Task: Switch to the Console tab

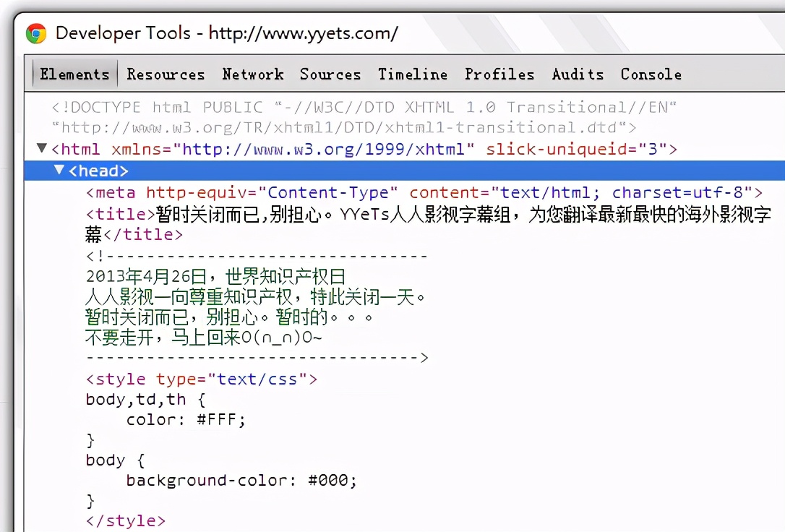Action: coord(651,74)
